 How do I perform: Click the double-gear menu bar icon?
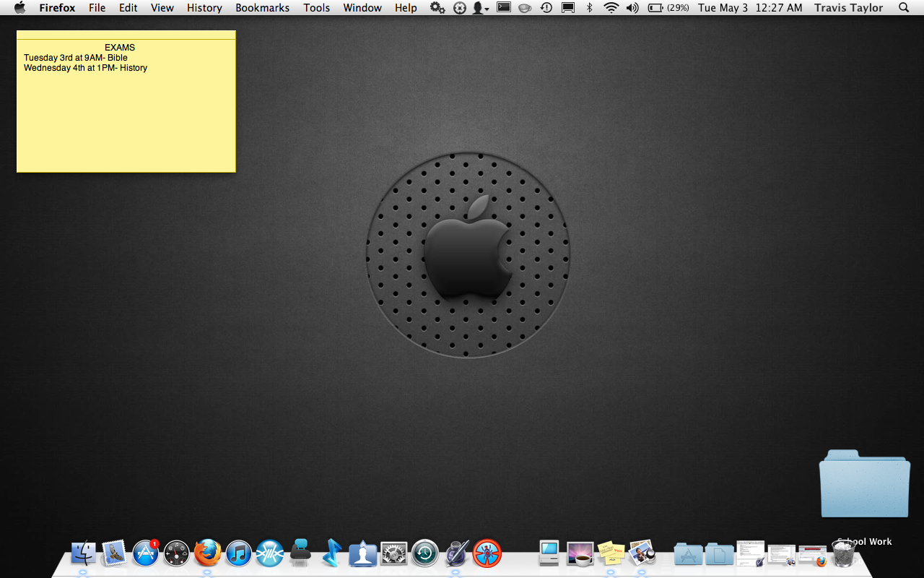click(437, 8)
